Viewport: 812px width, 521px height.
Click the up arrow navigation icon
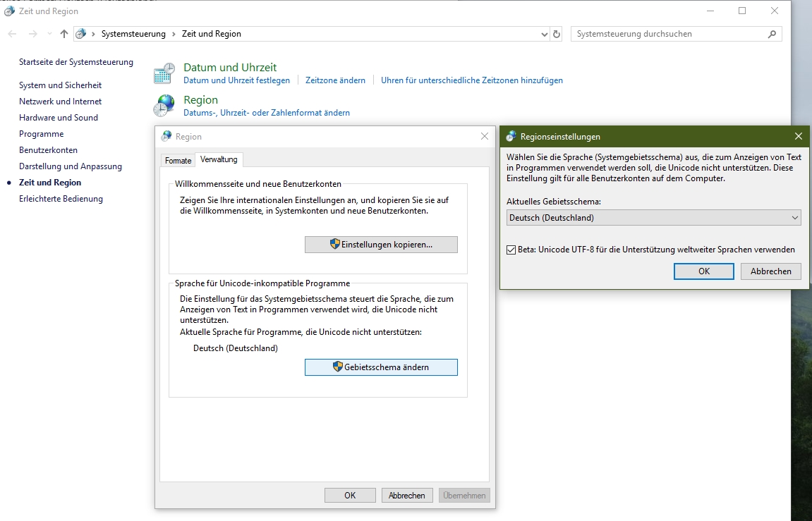tap(64, 34)
